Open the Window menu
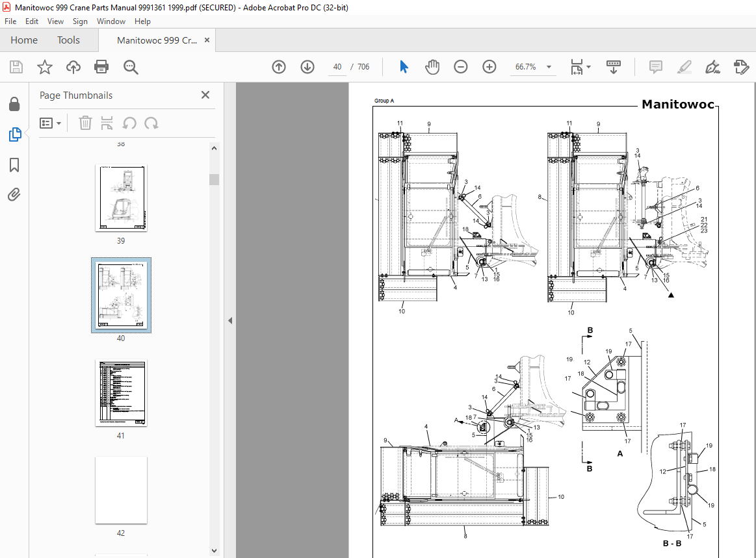The height and width of the screenshot is (558, 756). [111, 21]
